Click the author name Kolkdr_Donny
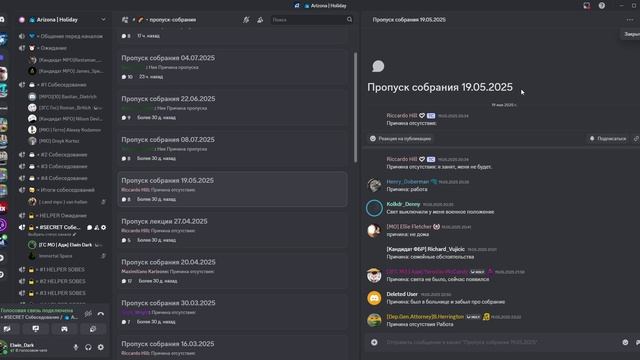 [403, 204]
